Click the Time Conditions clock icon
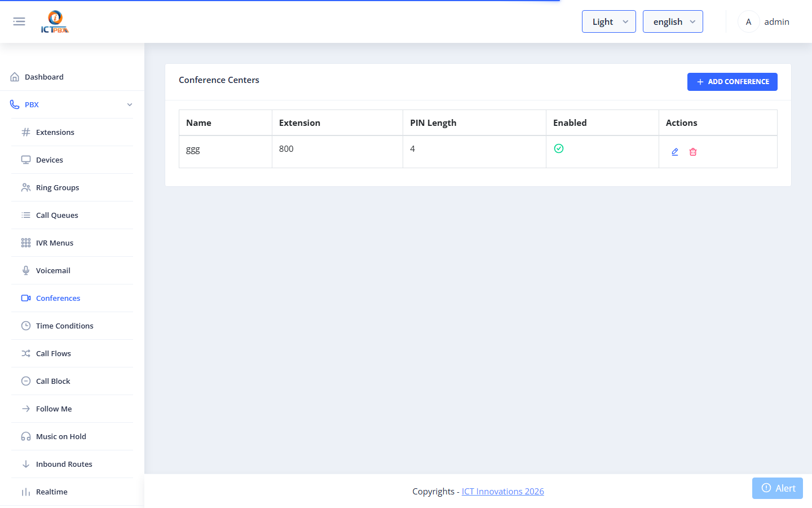Viewport: 812px width, 508px height. (26, 326)
